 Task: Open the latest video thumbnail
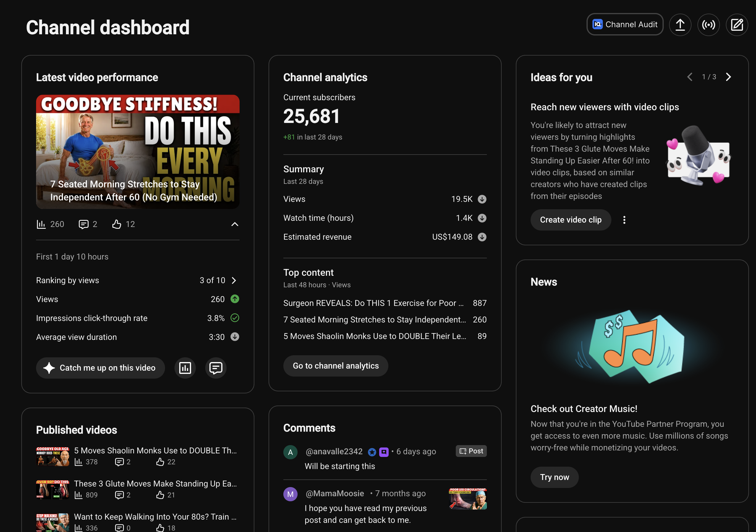pos(138,152)
